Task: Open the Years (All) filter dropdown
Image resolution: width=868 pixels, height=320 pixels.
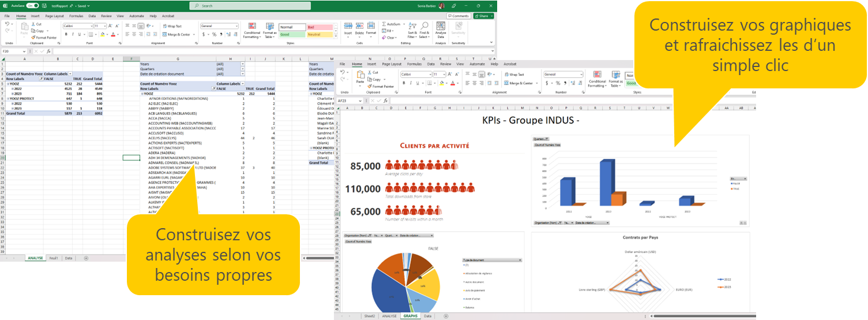Action: point(242,64)
